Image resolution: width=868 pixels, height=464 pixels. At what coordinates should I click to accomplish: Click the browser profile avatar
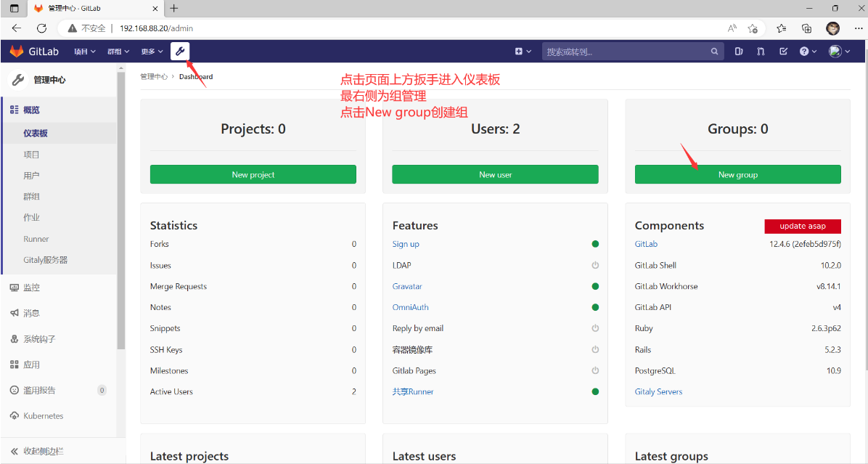pos(832,28)
